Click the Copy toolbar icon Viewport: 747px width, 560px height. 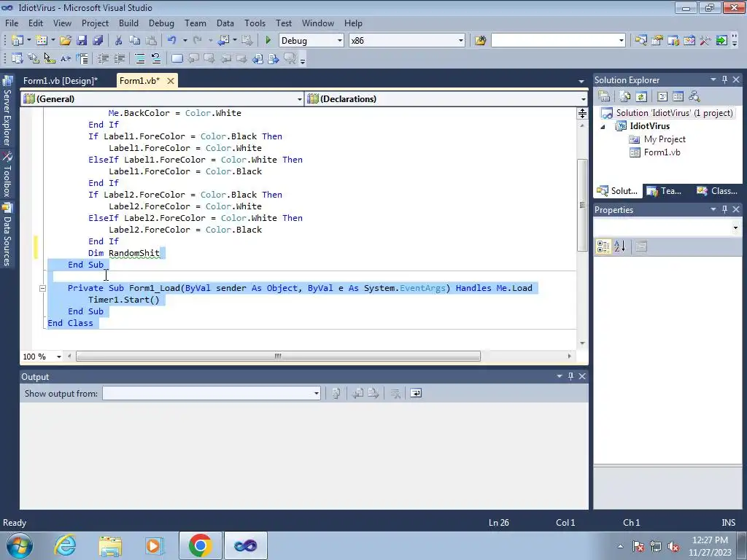click(x=135, y=41)
